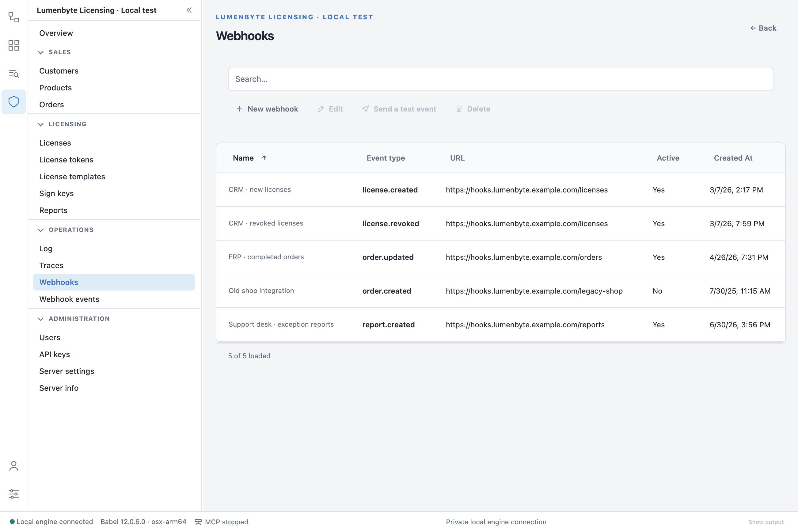The width and height of the screenshot is (798, 532).
Task: Select the 'Old shop integration' row
Action: (500, 291)
